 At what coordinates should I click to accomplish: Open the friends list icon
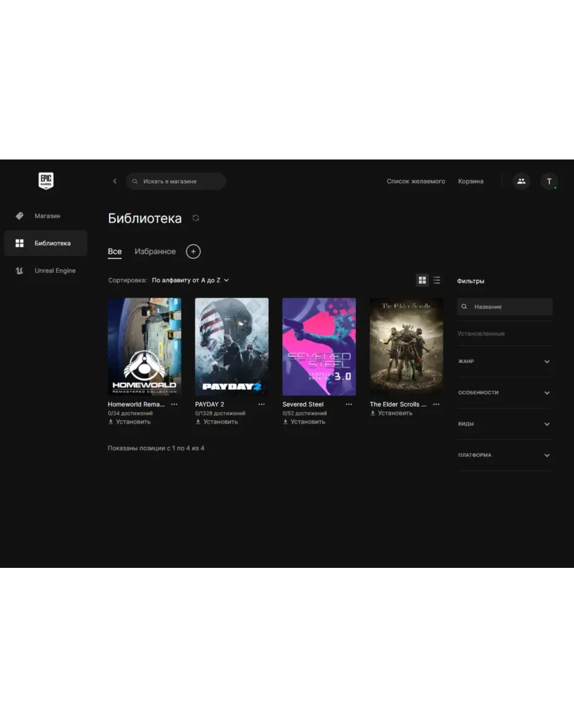(521, 182)
